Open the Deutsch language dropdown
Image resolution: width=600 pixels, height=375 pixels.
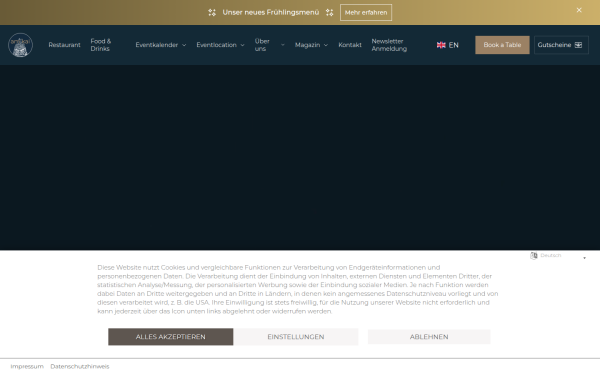tap(559, 256)
